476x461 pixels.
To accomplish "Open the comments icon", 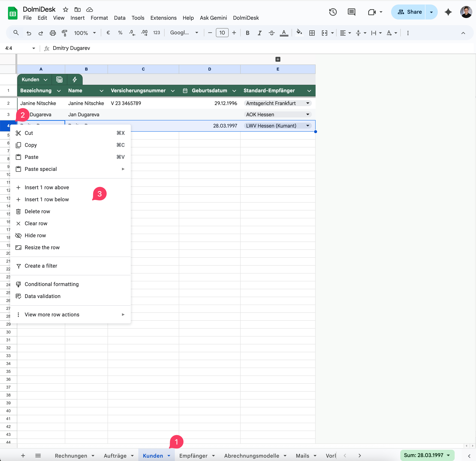I will [351, 12].
